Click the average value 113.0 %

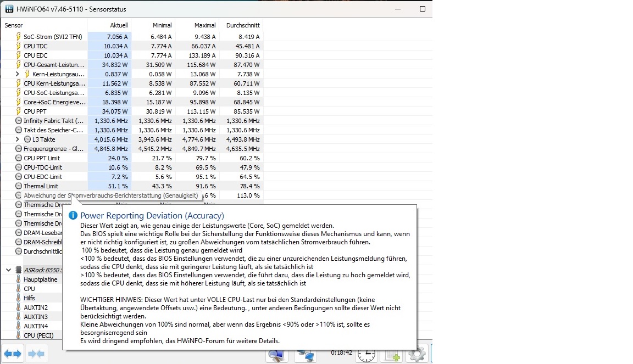(248, 195)
